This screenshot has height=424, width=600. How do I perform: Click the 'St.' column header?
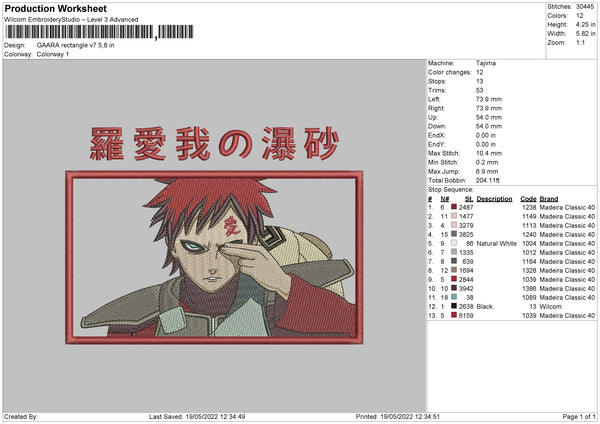tap(469, 199)
